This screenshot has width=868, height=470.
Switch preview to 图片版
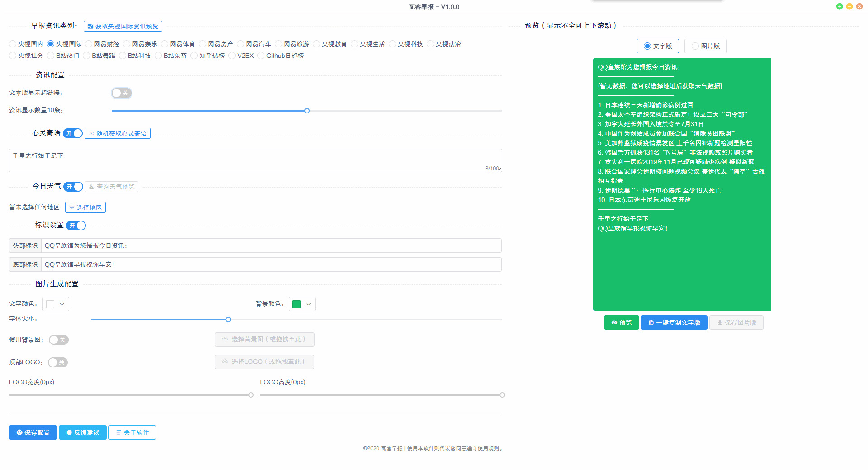pyautogui.click(x=706, y=46)
